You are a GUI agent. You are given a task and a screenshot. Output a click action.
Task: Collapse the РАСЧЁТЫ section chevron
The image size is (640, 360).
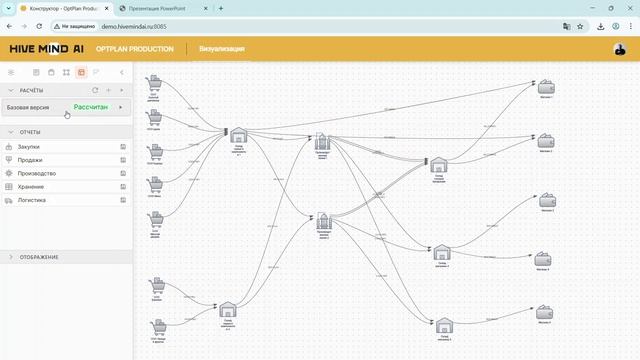point(11,90)
